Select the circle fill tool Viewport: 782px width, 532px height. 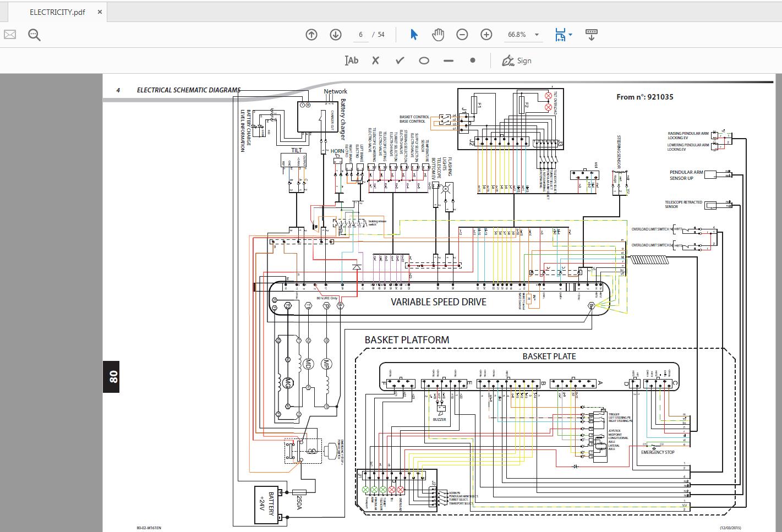tap(424, 61)
